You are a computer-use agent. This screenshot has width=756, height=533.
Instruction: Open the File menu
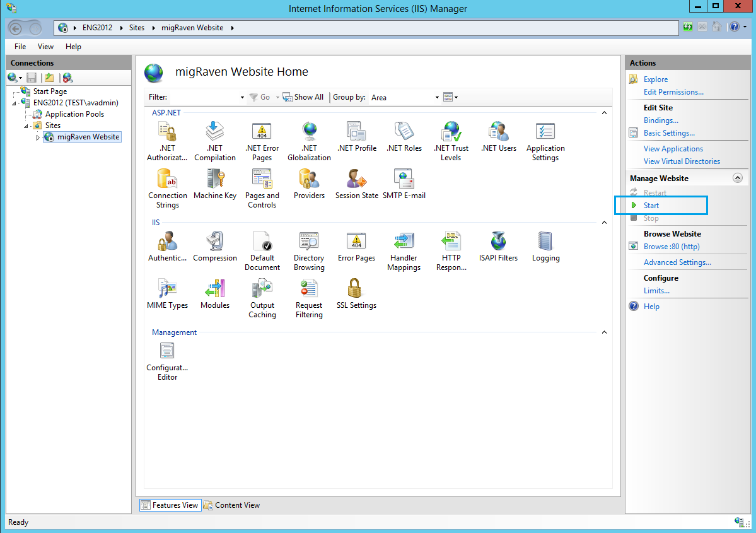20,47
